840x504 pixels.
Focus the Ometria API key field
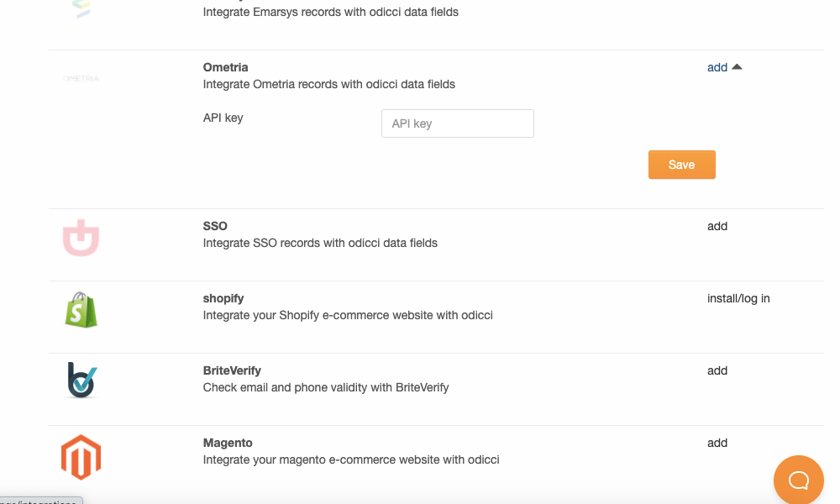(457, 123)
